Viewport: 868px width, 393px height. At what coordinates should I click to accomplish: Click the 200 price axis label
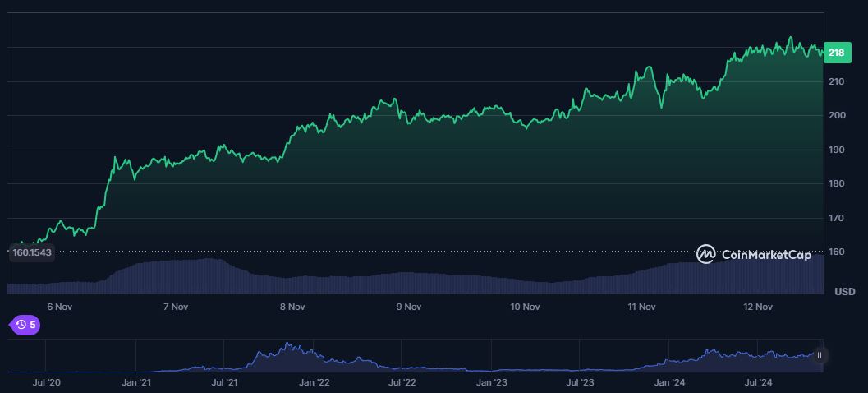click(x=836, y=115)
